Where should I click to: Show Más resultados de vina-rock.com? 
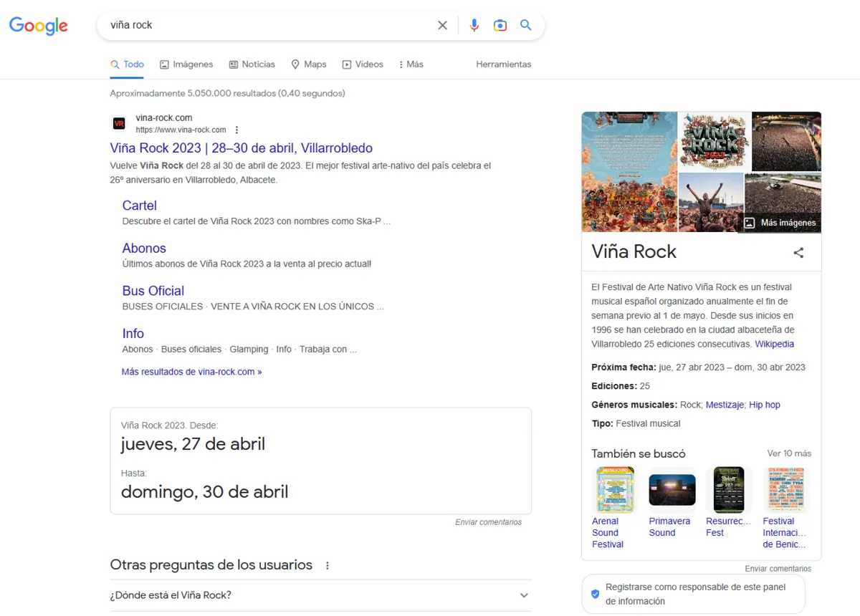click(191, 372)
